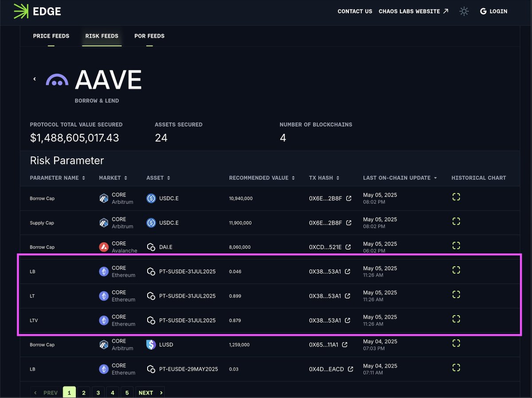Sort by Recommended Value column
532x398 pixels.
click(262, 178)
